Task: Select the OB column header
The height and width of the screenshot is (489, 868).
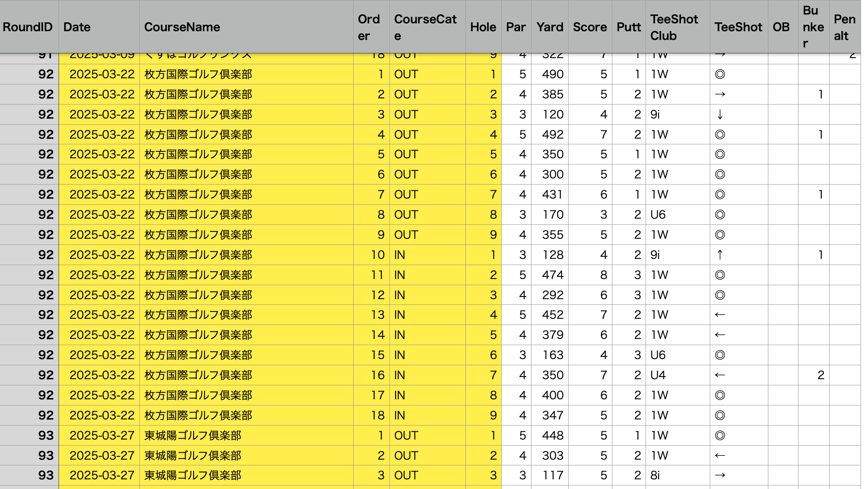Action: pos(781,27)
